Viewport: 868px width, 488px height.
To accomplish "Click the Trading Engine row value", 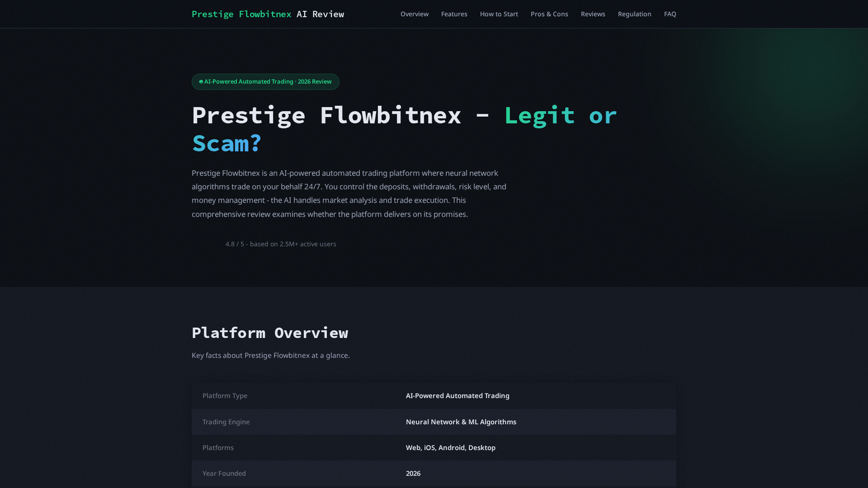I will pyautogui.click(x=461, y=422).
